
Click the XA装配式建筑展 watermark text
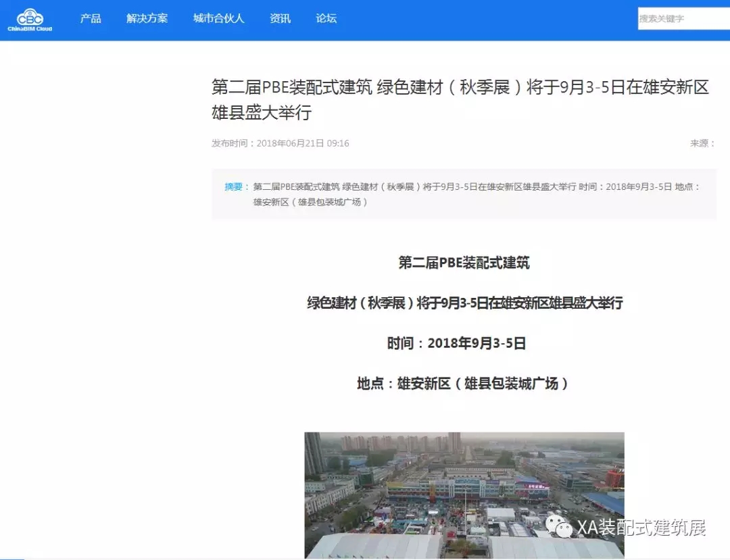click(641, 528)
